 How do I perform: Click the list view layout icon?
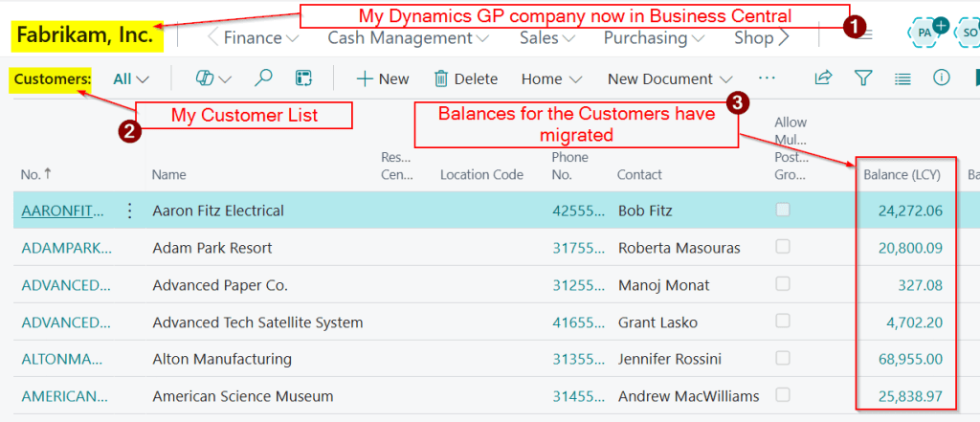902,78
